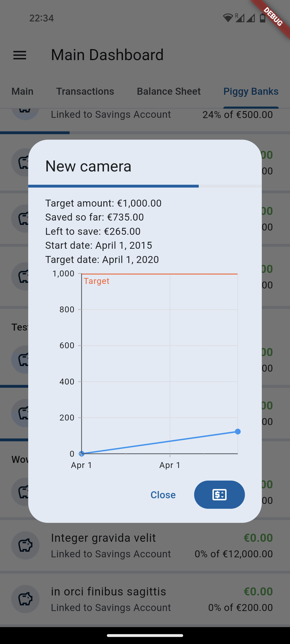
Task: Click the chart starting data point at zero
Action: click(x=82, y=454)
